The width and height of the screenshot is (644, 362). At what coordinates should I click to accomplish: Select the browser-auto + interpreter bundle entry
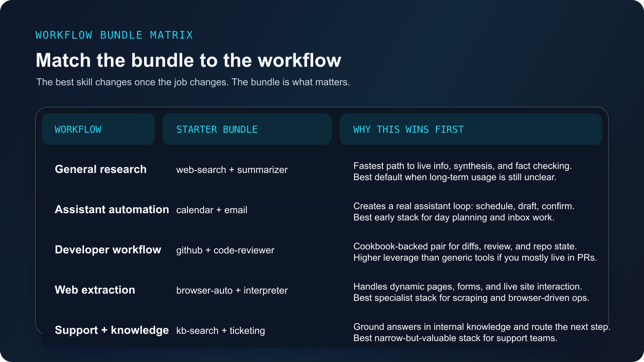pos(232,290)
